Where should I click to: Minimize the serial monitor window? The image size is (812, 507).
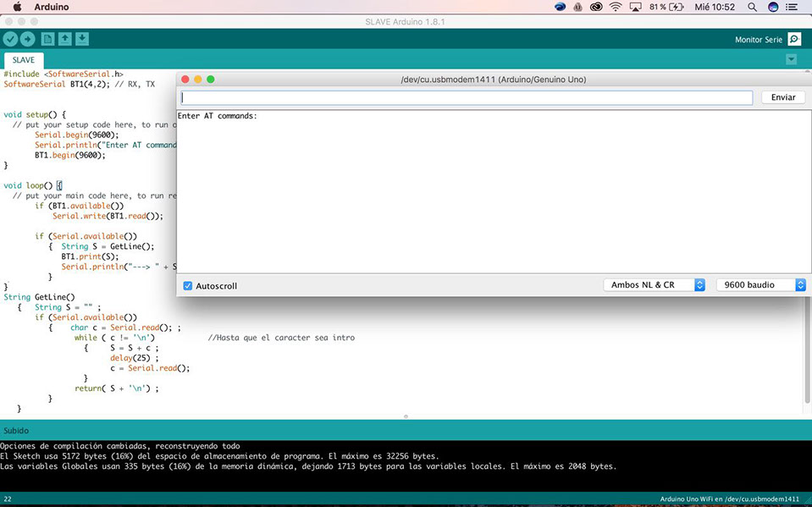(x=198, y=80)
